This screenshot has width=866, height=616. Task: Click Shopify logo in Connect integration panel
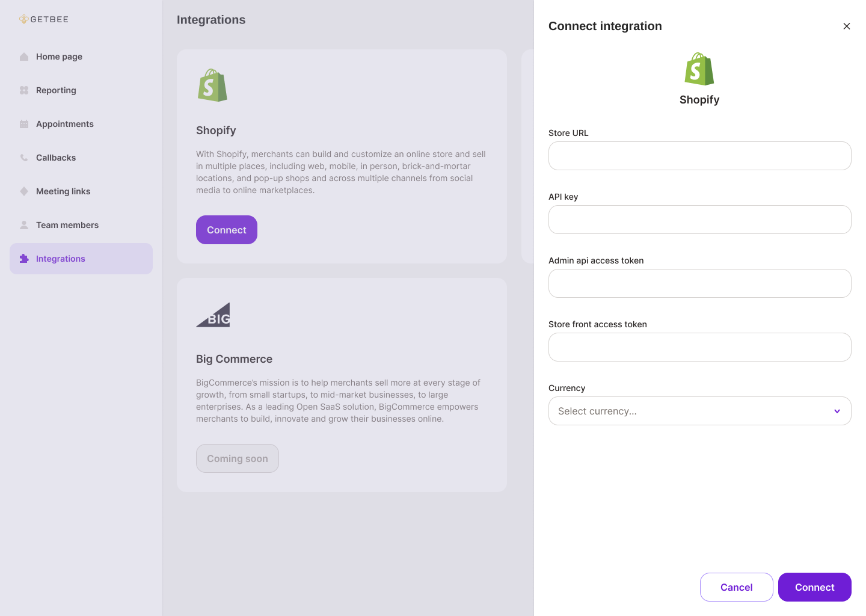pyautogui.click(x=699, y=69)
